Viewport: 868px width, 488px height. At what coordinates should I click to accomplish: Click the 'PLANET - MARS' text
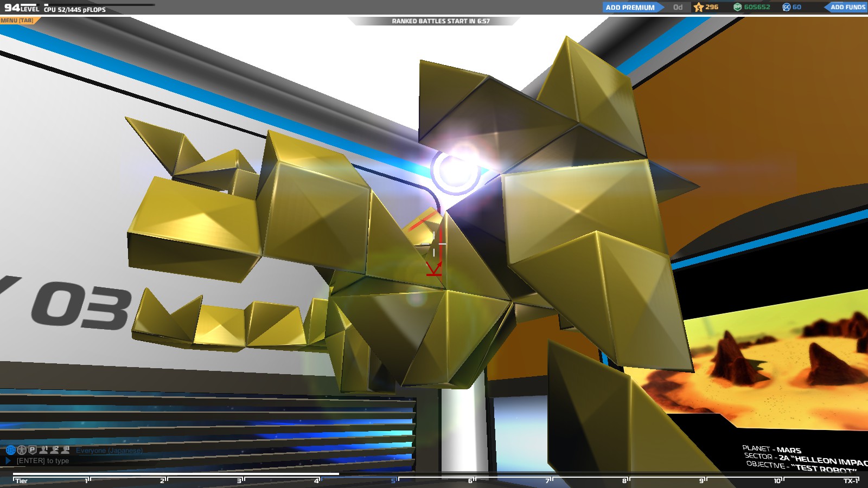[771, 449]
